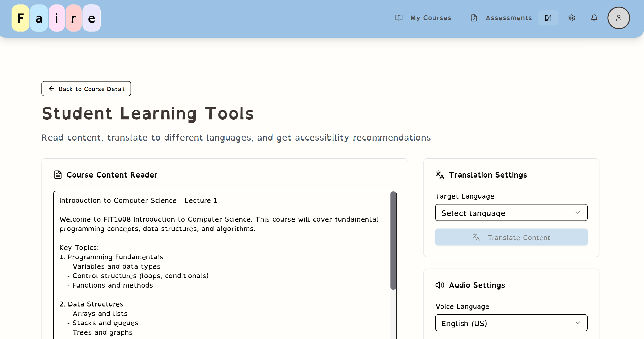Click the Select language chevron arrow
The width and height of the screenshot is (644, 339).
tap(578, 213)
